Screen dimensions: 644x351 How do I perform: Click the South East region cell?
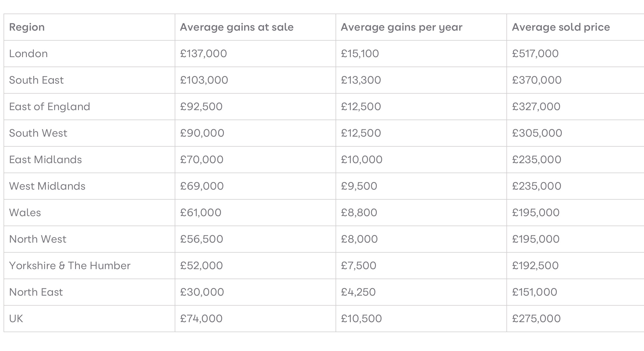click(x=36, y=80)
